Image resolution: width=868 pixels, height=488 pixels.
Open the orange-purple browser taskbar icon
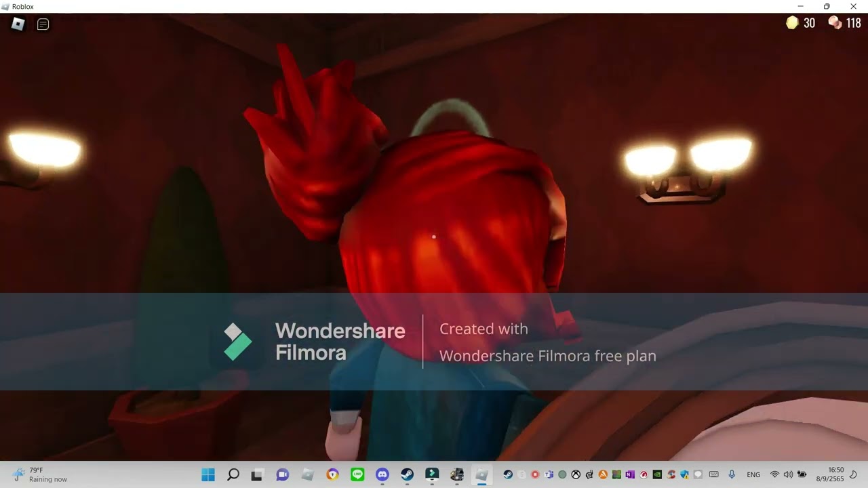[x=332, y=475]
